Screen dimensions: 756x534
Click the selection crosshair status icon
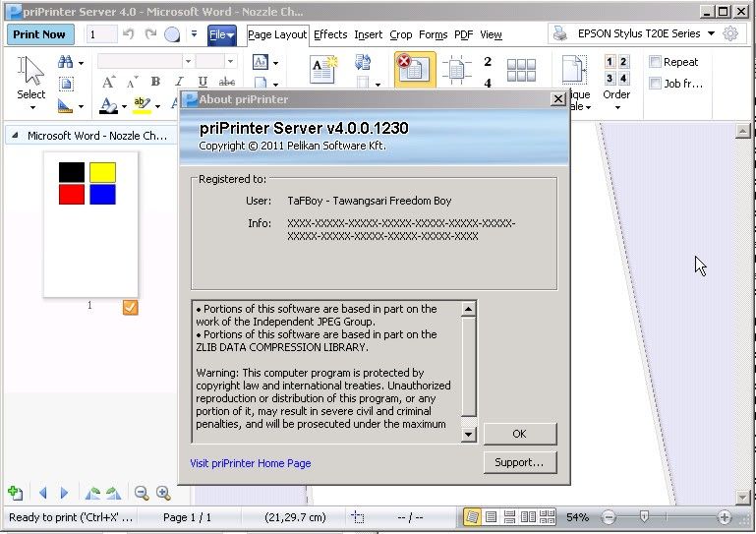click(x=357, y=517)
